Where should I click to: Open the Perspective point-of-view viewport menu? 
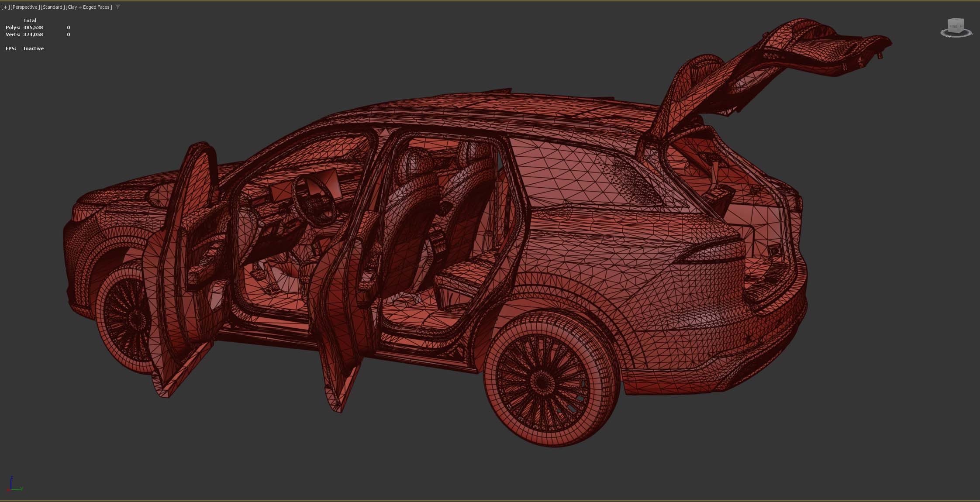(x=25, y=7)
